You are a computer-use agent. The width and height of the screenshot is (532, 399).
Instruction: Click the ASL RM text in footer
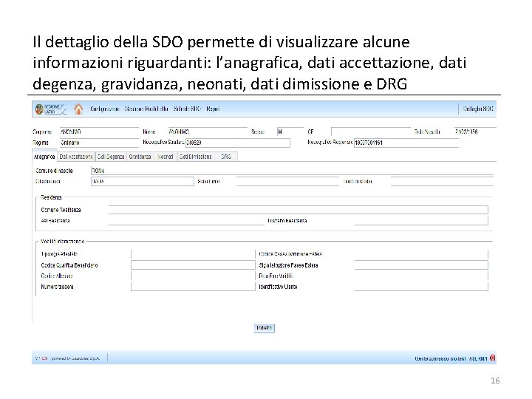point(478,358)
